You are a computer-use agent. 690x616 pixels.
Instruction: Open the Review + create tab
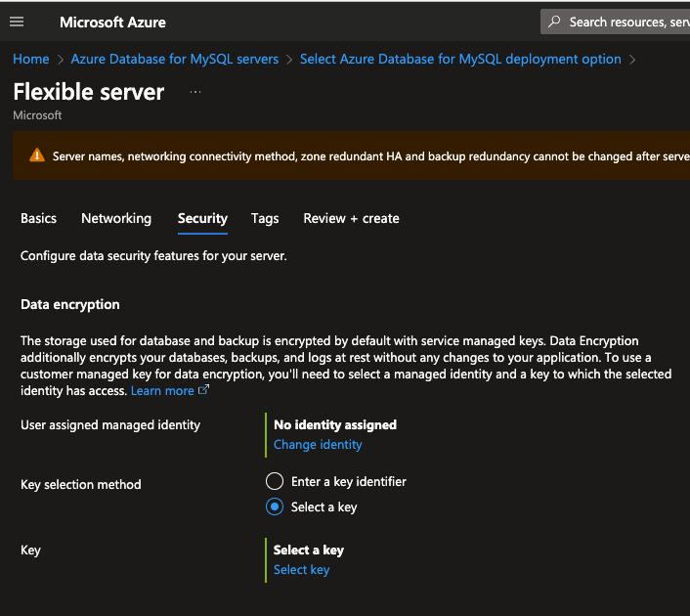coord(351,218)
